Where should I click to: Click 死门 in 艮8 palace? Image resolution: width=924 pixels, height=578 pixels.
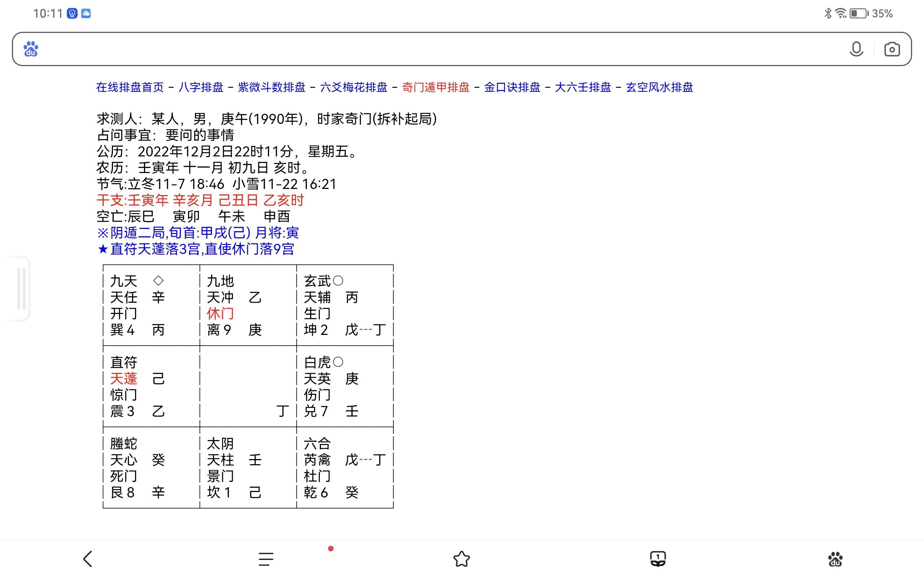coord(123,476)
